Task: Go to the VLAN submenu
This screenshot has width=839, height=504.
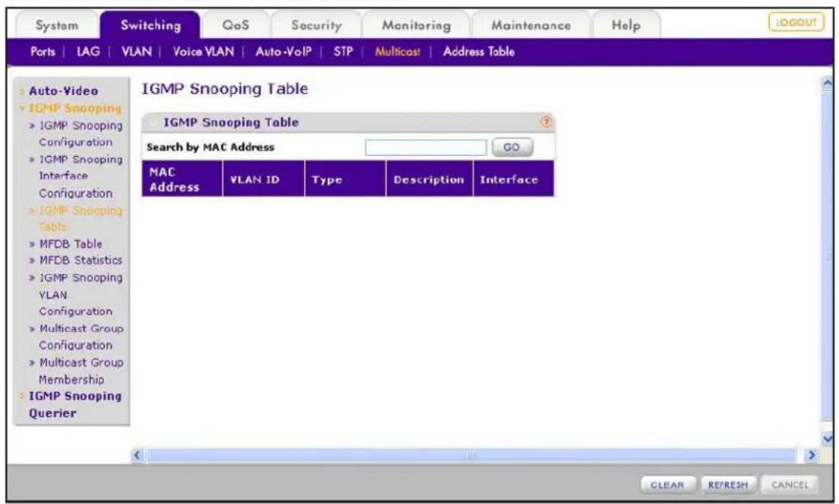Action: [x=136, y=52]
